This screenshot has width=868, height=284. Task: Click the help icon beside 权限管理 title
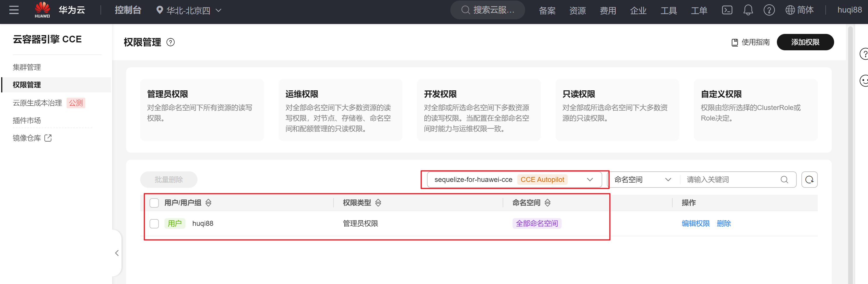click(171, 42)
